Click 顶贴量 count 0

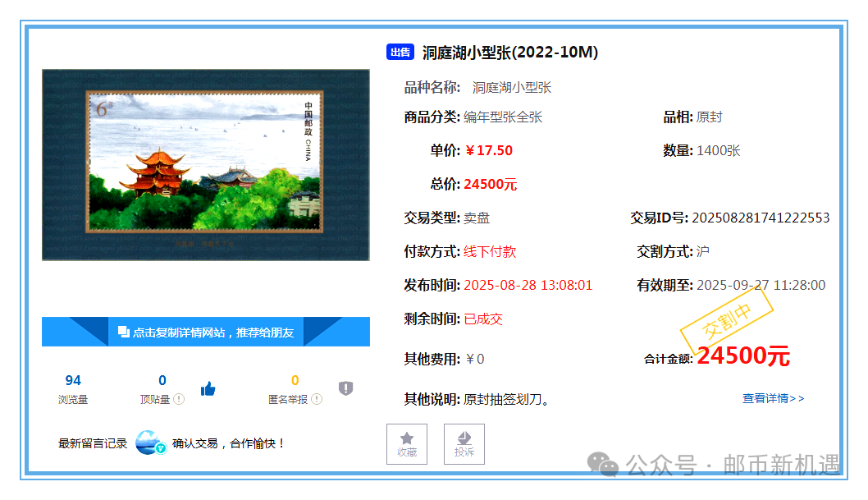(x=162, y=380)
